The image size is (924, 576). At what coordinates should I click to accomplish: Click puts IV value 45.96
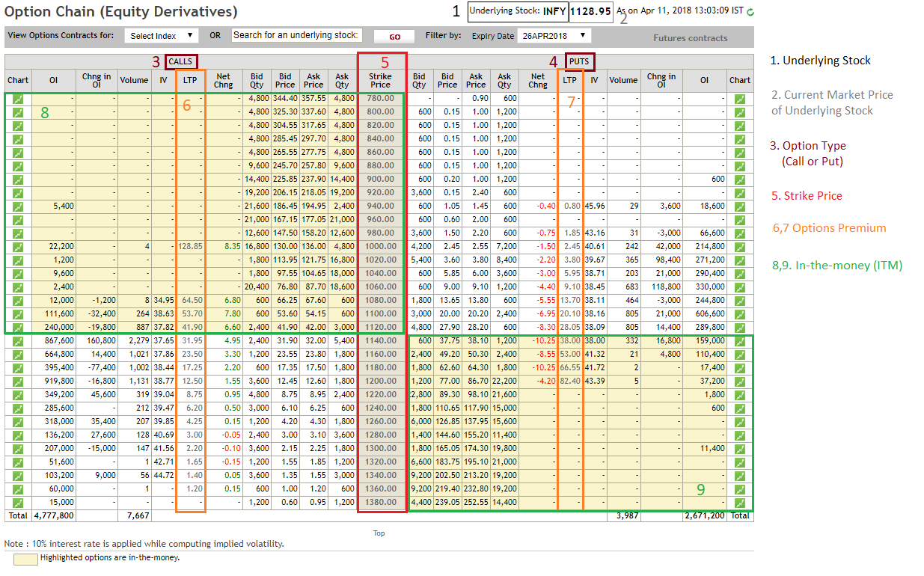click(x=595, y=206)
